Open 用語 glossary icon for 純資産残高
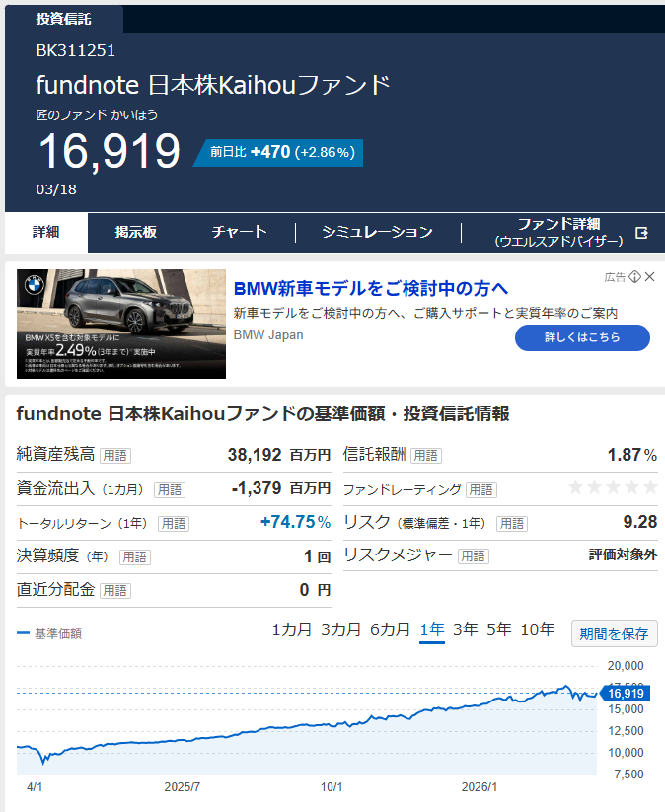Image resolution: width=665 pixels, height=812 pixels. [114, 456]
